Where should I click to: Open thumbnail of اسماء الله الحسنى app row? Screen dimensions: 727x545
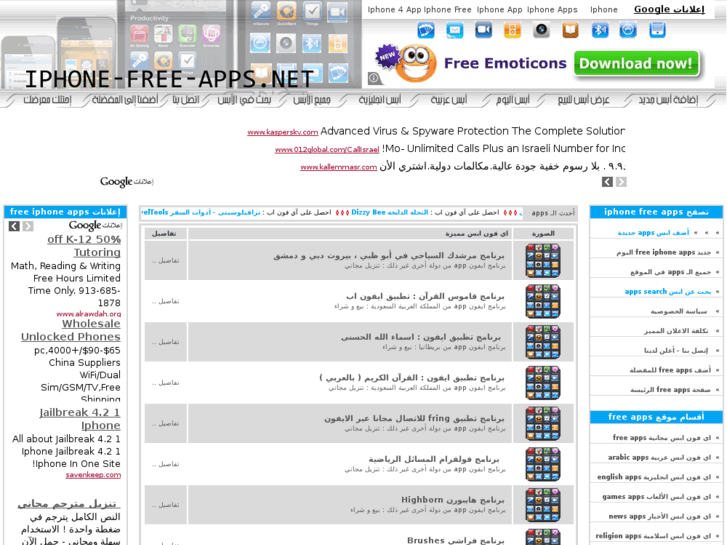point(543,342)
